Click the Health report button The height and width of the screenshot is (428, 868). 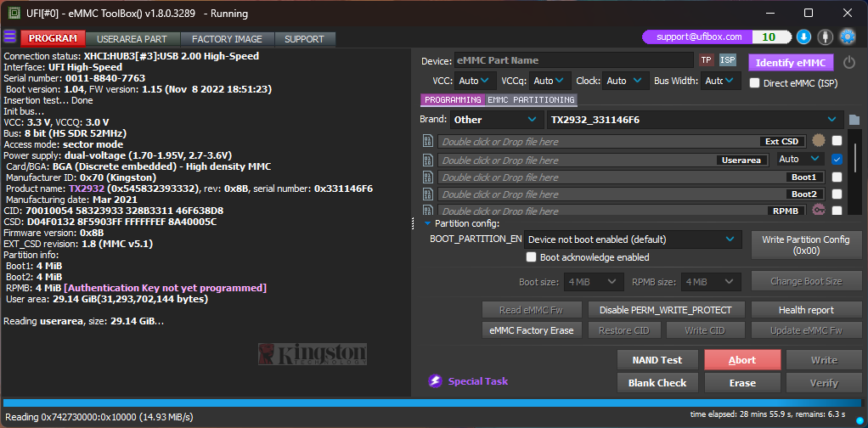point(805,310)
